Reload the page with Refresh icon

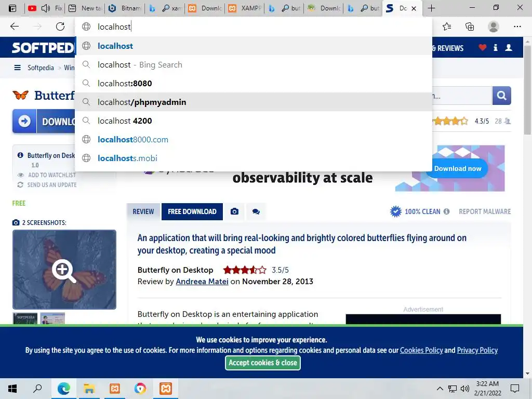(60, 26)
